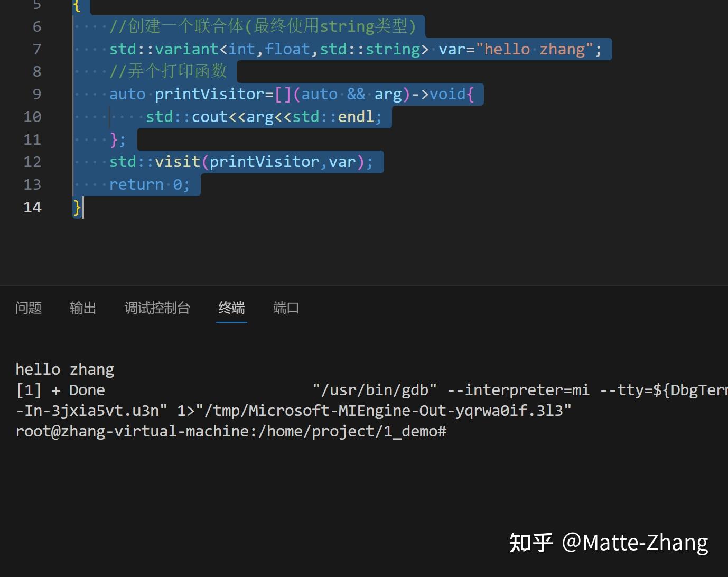The width and height of the screenshot is (728, 577).
Task: Open the 输出 (Output) panel tab
Action: pos(82,308)
